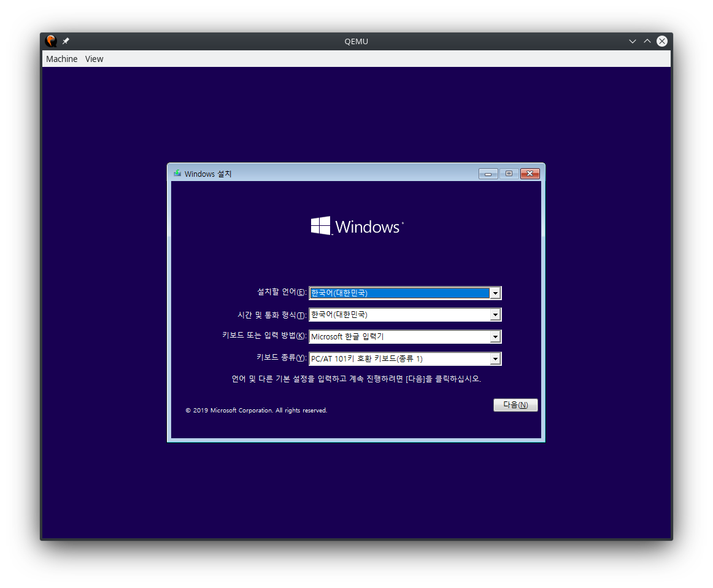Click the 다음(N) button

pos(515,405)
